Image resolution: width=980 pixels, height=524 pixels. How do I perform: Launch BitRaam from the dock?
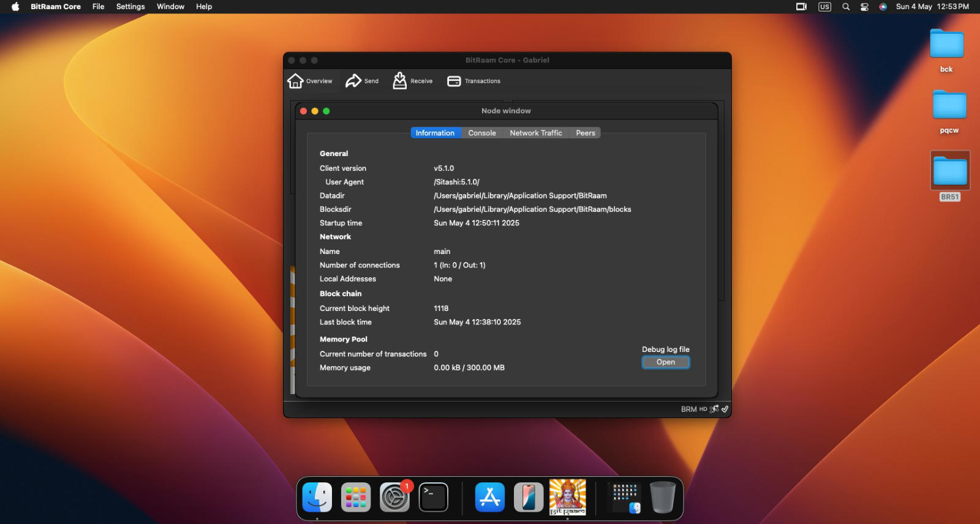coord(567,497)
